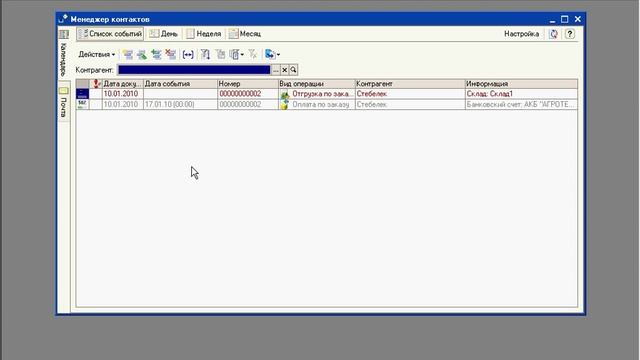The image size is (640, 360).
Task: Click the Менеджер контактов title bar icon
Action: pos(63,19)
